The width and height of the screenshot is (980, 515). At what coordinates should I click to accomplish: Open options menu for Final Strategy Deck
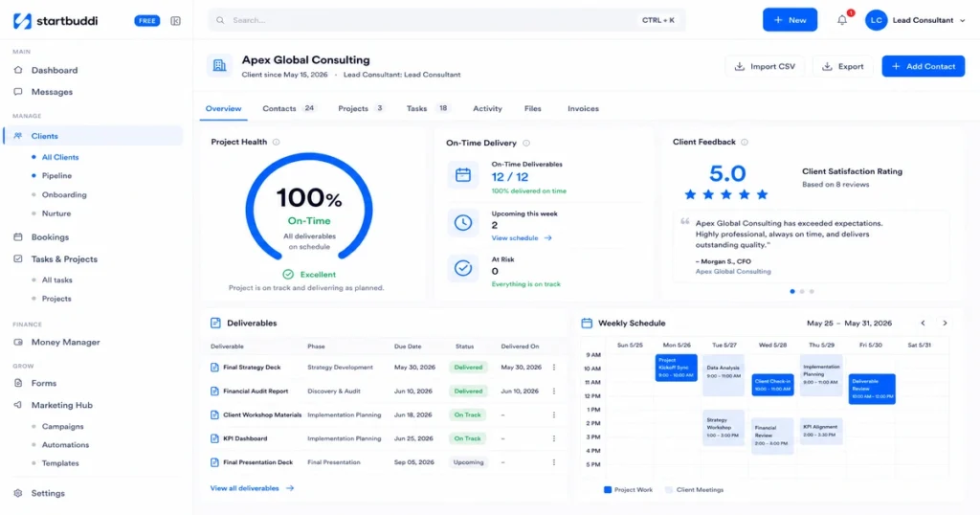(x=554, y=368)
